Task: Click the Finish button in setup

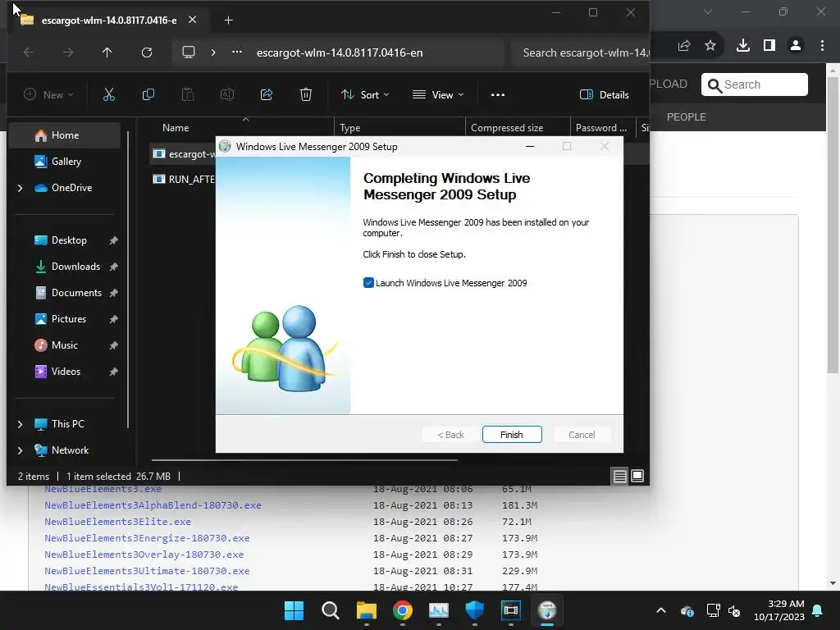Action: click(x=512, y=435)
